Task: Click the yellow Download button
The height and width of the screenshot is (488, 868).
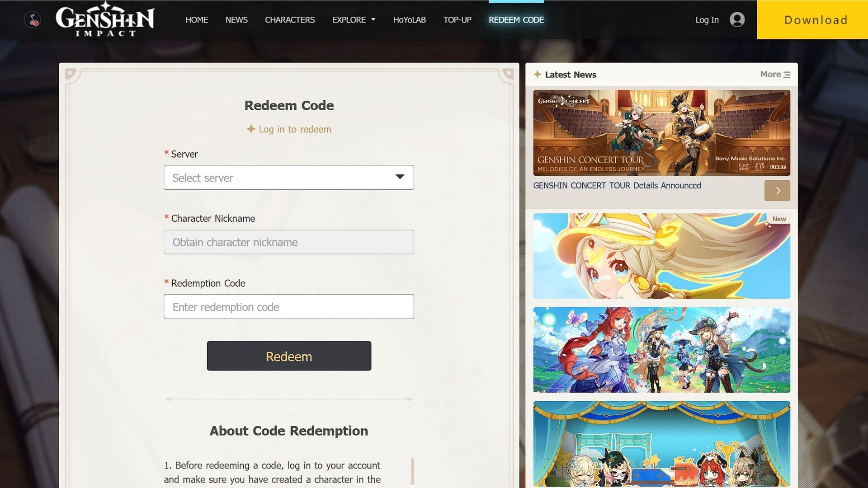Action: (812, 19)
